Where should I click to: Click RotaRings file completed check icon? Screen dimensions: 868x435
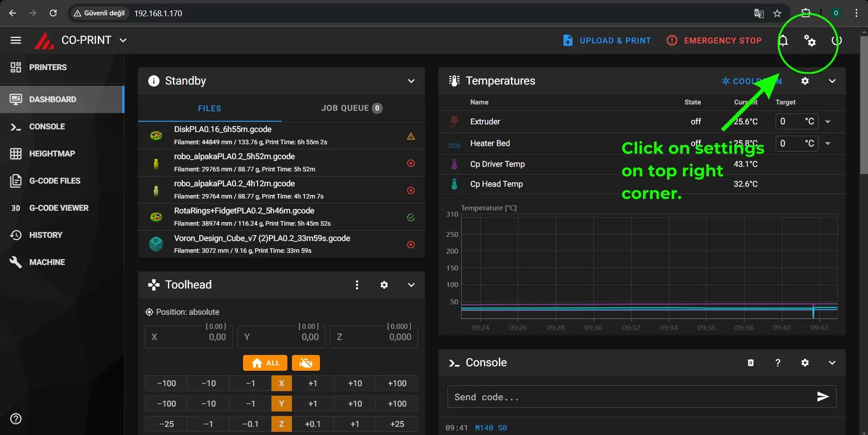(411, 217)
